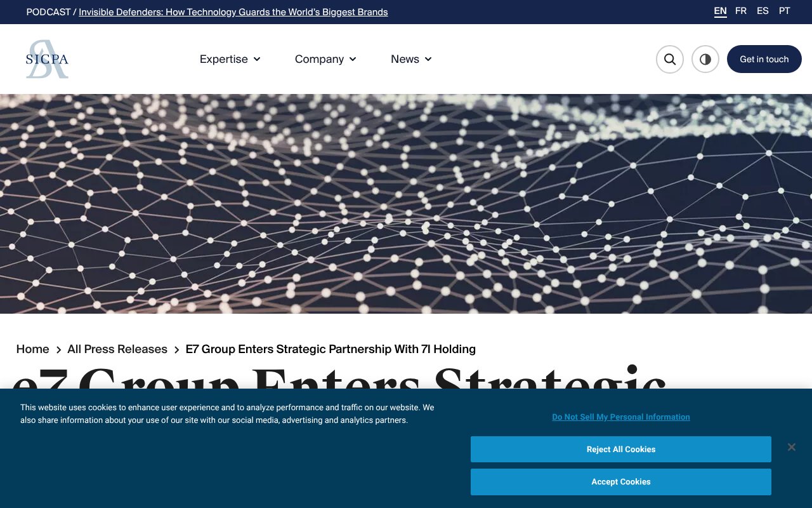812x508 pixels.
Task: Click the magnifier inside the search circle
Action: pos(670,59)
